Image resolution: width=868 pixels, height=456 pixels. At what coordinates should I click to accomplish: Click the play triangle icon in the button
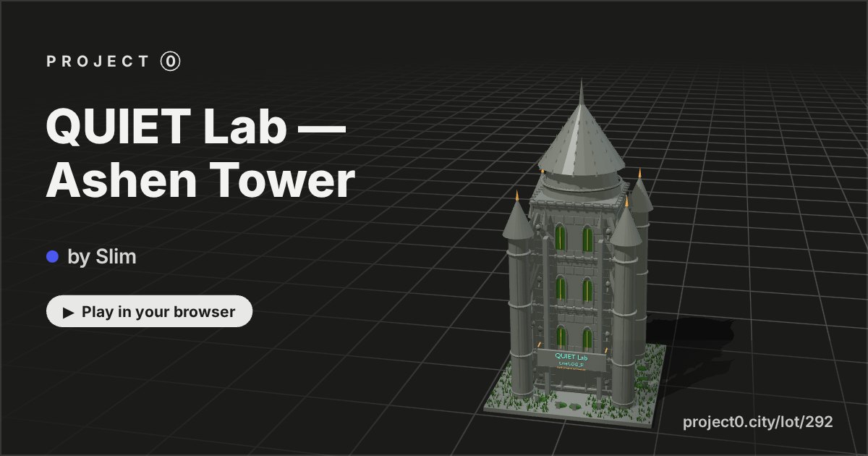coord(69,313)
